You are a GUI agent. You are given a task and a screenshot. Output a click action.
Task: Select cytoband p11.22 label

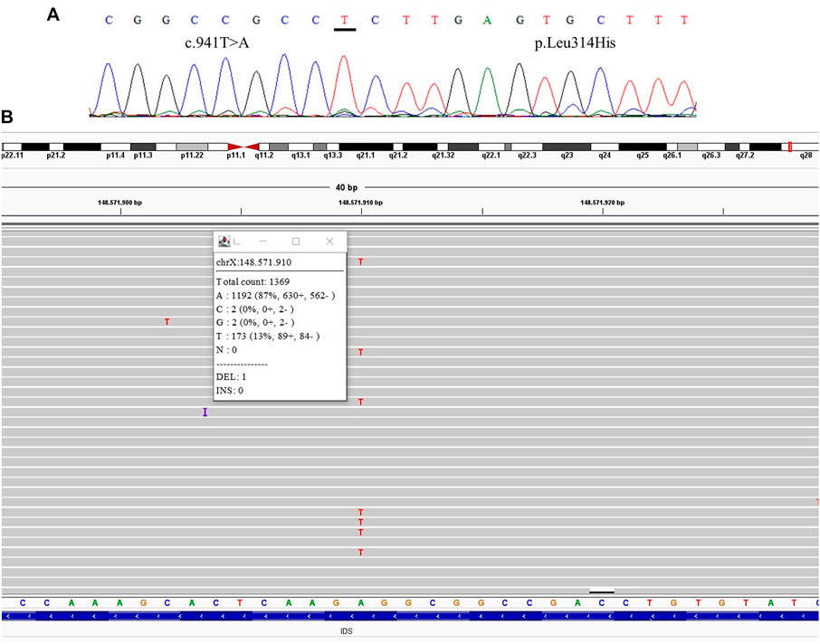[192, 156]
